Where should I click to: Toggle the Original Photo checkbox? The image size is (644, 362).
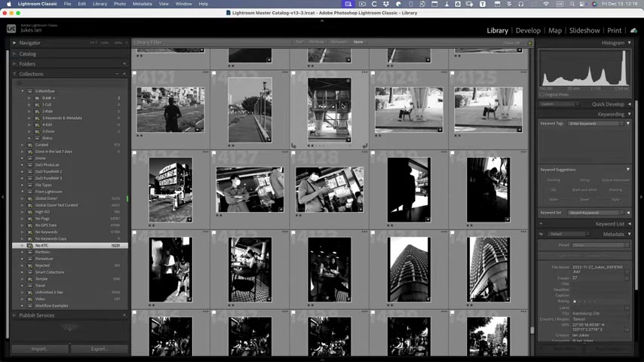coord(541,95)
